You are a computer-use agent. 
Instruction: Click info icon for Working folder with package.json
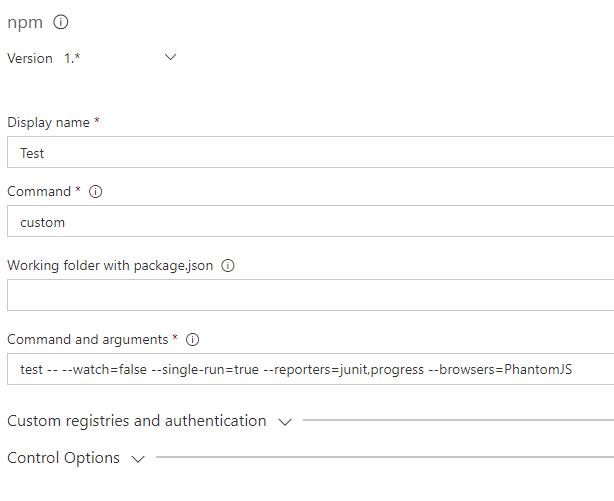click(x=228, y=265)
